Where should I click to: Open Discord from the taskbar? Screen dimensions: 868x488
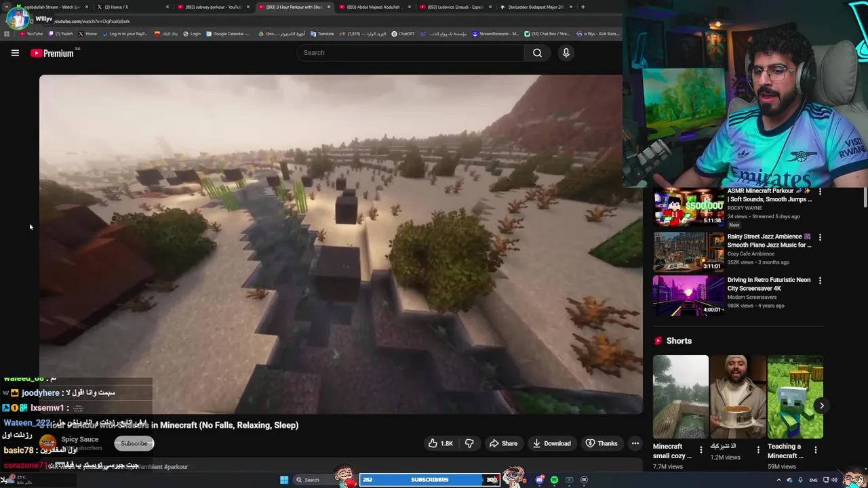click(540, 480)
